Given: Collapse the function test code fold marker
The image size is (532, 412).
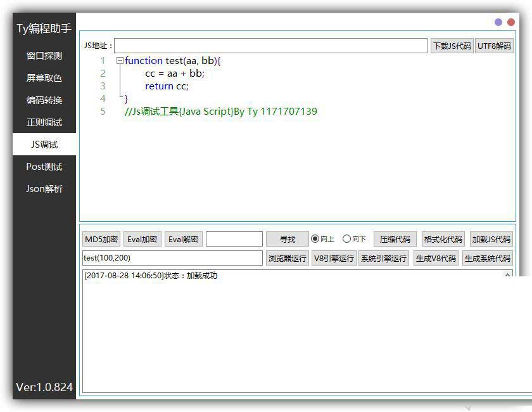Looking at the screenshot, I should point(120,61).
